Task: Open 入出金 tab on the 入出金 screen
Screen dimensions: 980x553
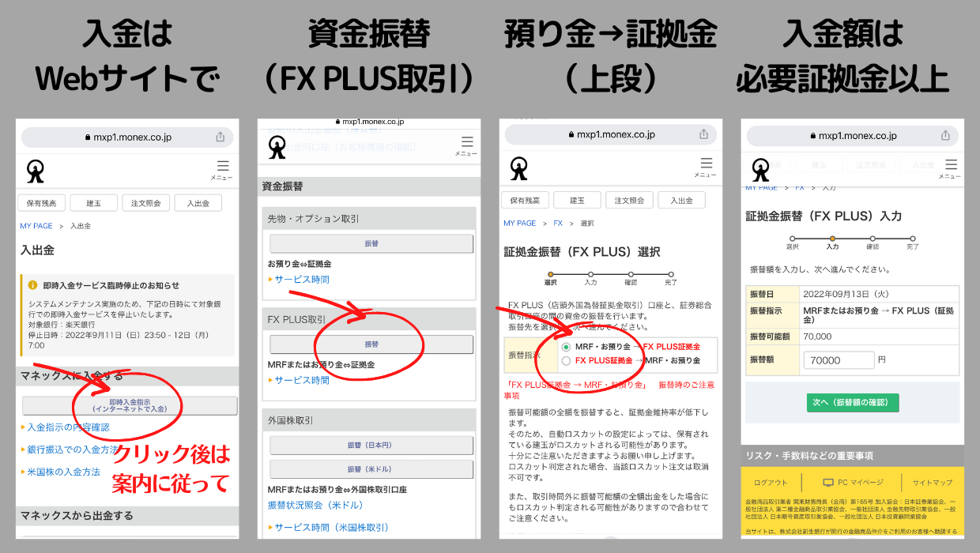Action: 198,203
